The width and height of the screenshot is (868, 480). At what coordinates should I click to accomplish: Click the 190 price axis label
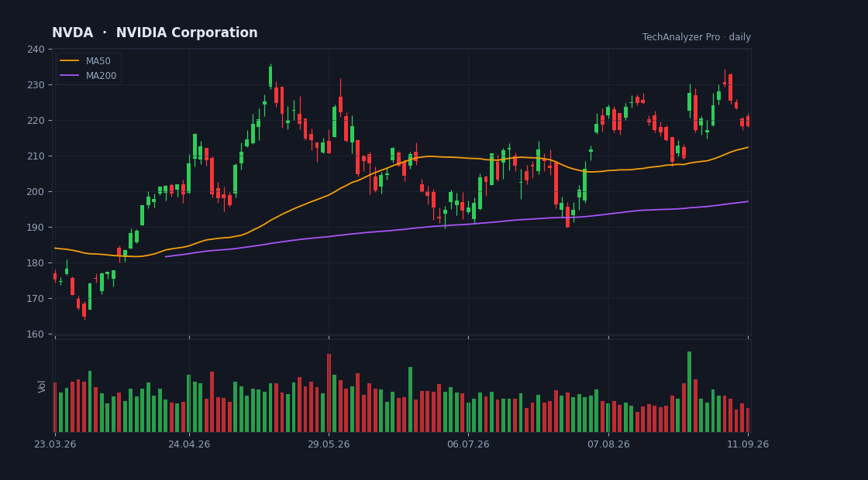coord(36,228)
